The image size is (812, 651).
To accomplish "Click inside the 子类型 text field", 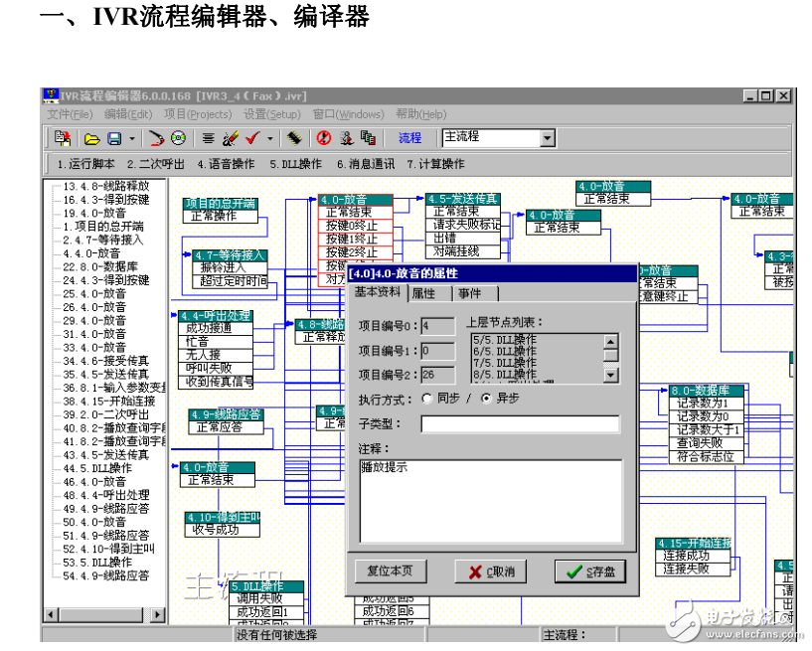I will coord(519,424).
